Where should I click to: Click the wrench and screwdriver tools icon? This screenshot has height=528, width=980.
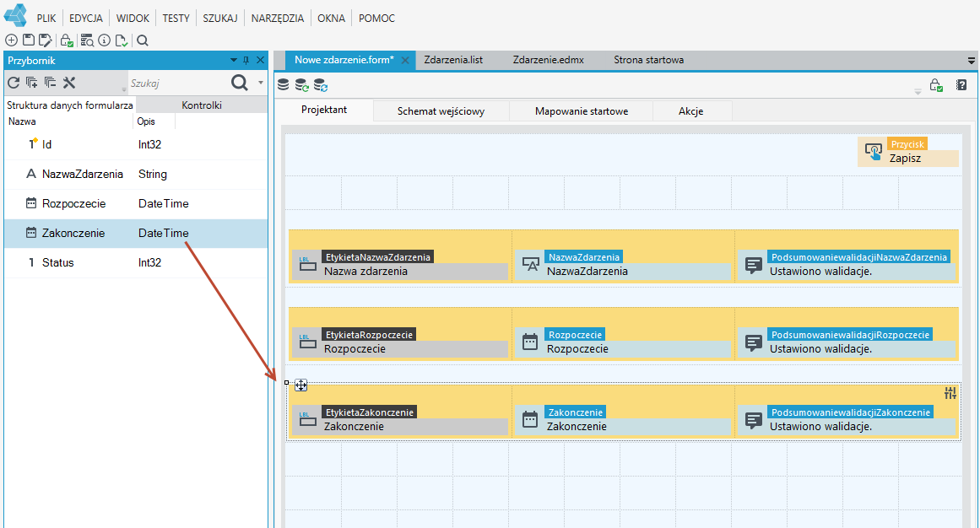point(69,83)
